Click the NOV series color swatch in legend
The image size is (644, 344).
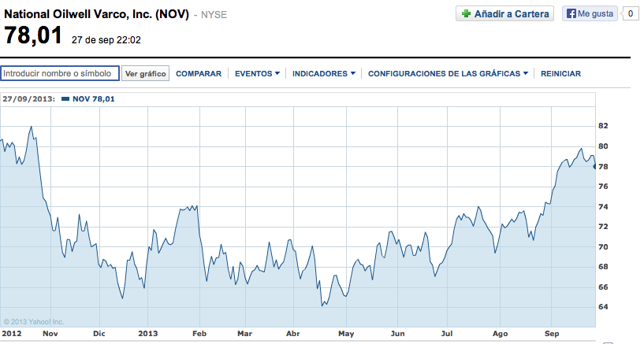click(65, 99)
